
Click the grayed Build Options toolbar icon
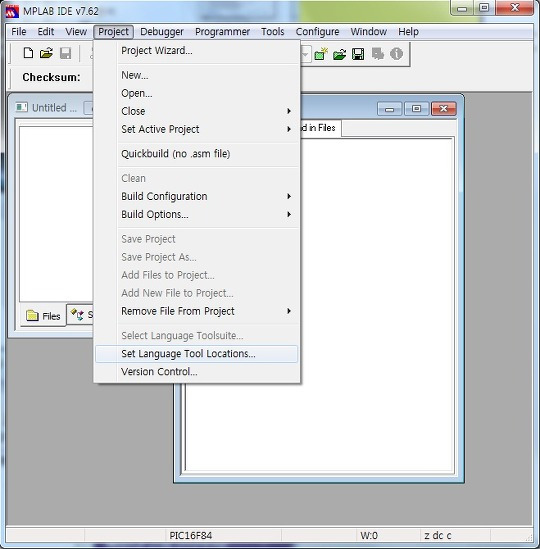[378, 54]
